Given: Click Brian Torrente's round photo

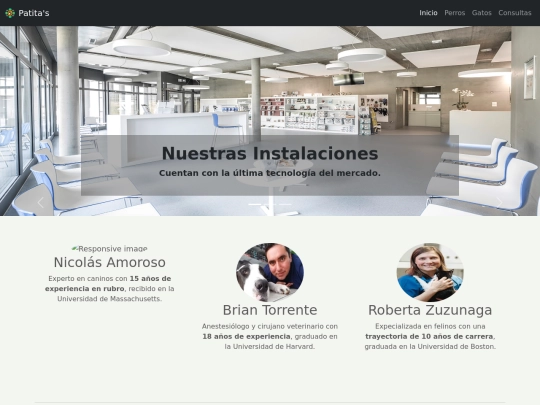Looking at the screenshot, I should 270,272.
